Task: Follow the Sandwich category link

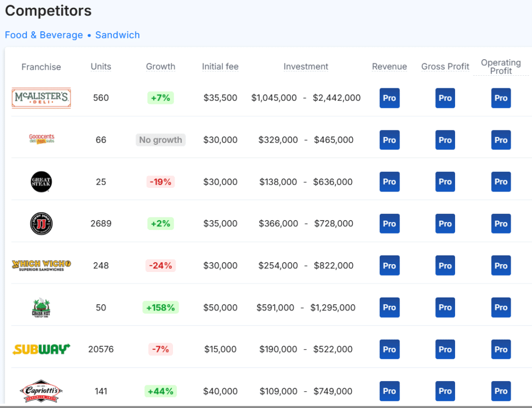Action: [x=117, y=35]
